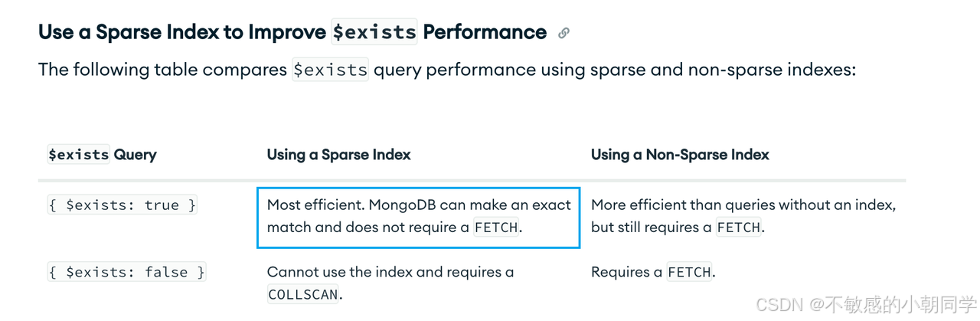The height and width of the screenshot is (321, 980).
Task: Click the highlighted 'Most efficient' cell
Action: coord(419,217)
